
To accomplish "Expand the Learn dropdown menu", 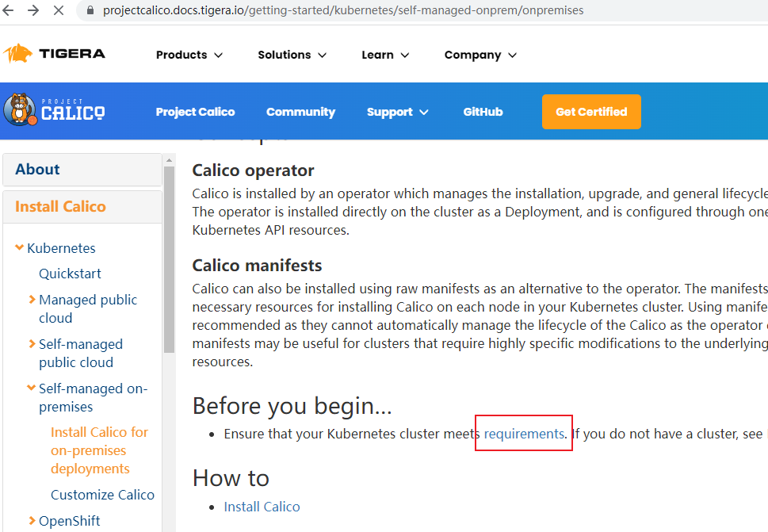I will coord(385,55).
